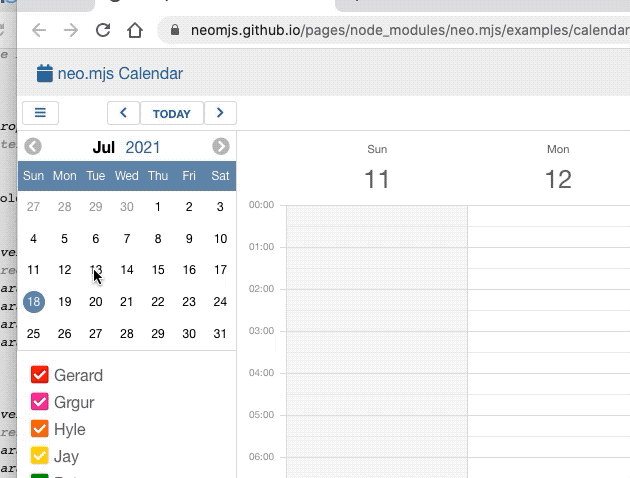Click the Hyle calendar label
Screen dimensions: 630x478
(70, 429)
